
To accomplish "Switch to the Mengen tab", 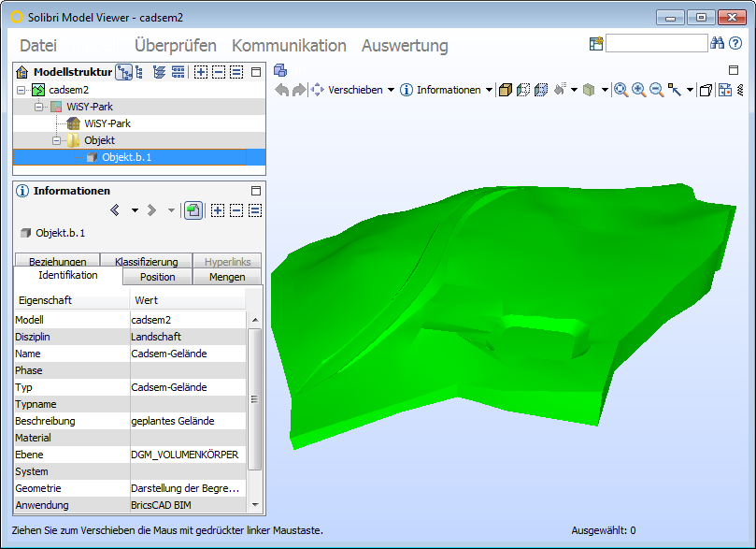I will coord(227,277).
